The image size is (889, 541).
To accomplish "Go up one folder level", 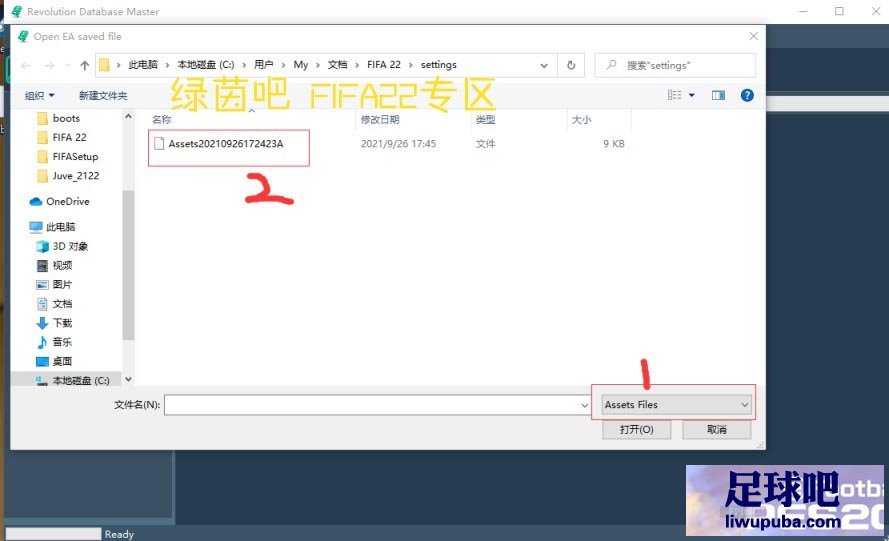I will pos(84,66).
